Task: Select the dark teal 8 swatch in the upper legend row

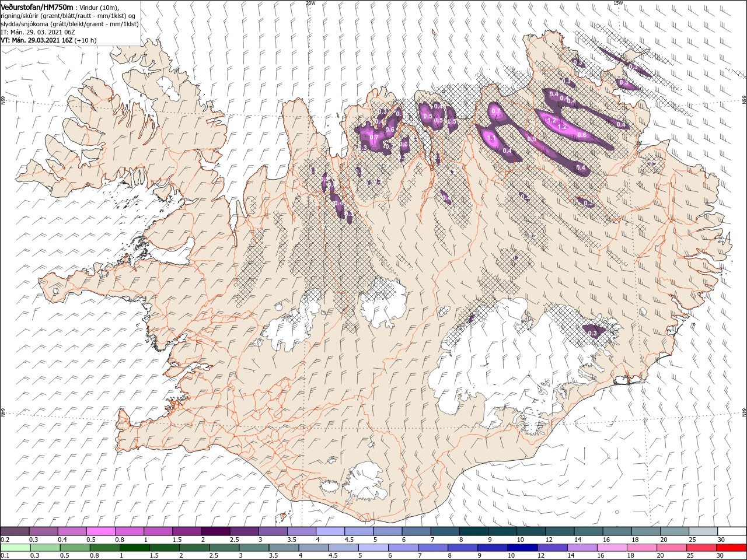Action: [x=473, y=531]
